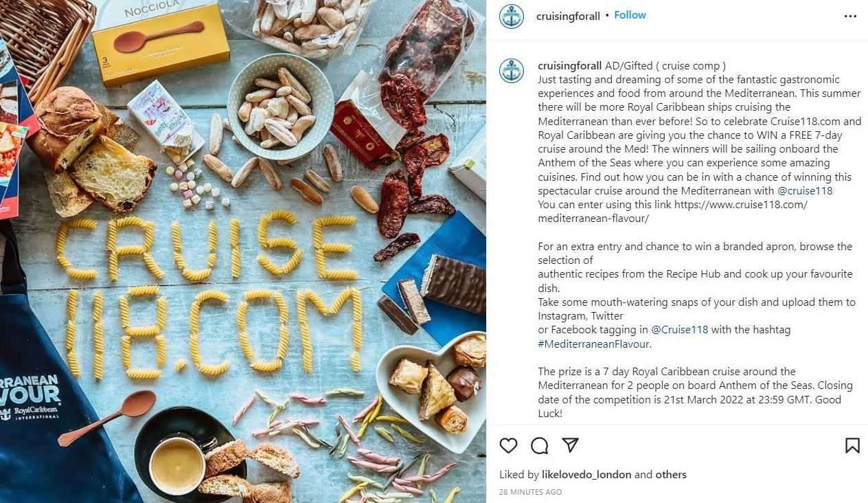Viewport: 868px width, 503px height.
Task: Click the closing date sentence in caption
Action: [695, 399]
